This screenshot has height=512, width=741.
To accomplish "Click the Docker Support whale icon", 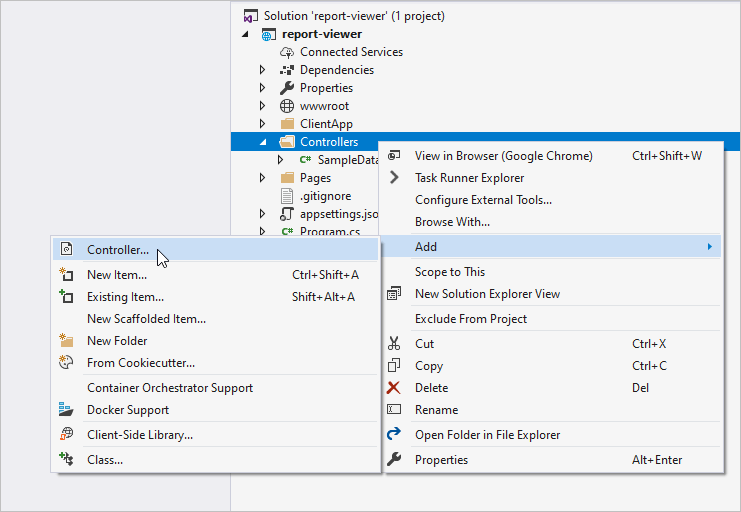I will 67,410.
